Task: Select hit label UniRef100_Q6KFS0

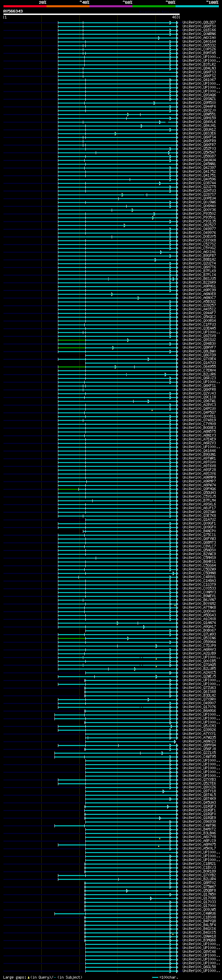Action: 199,26
